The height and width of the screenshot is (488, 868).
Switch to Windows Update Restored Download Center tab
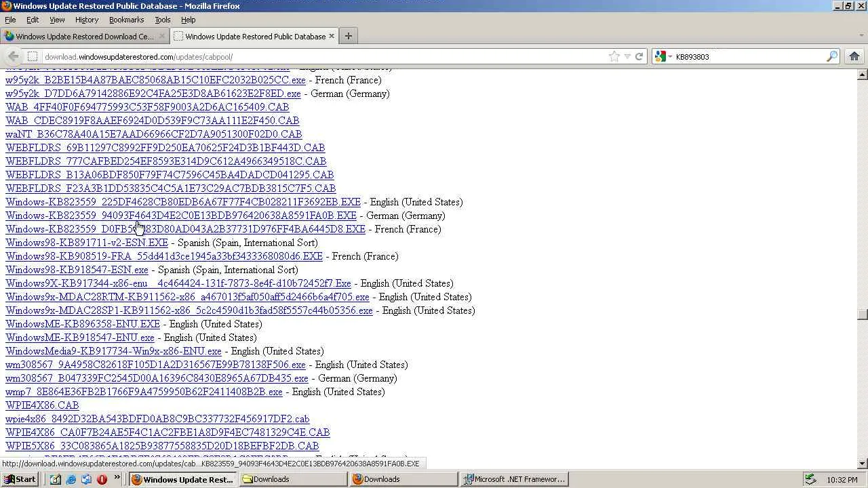coord(85,36)
